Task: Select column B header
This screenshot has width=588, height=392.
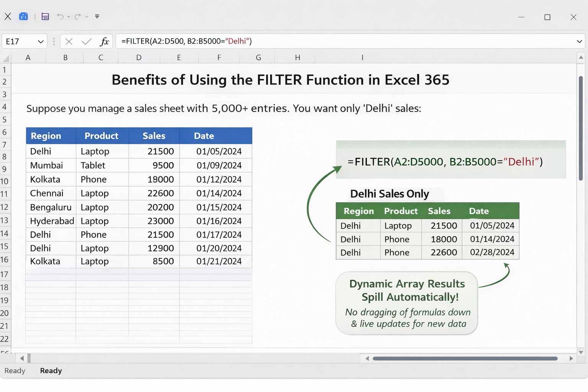Action: tap(65, 57)
